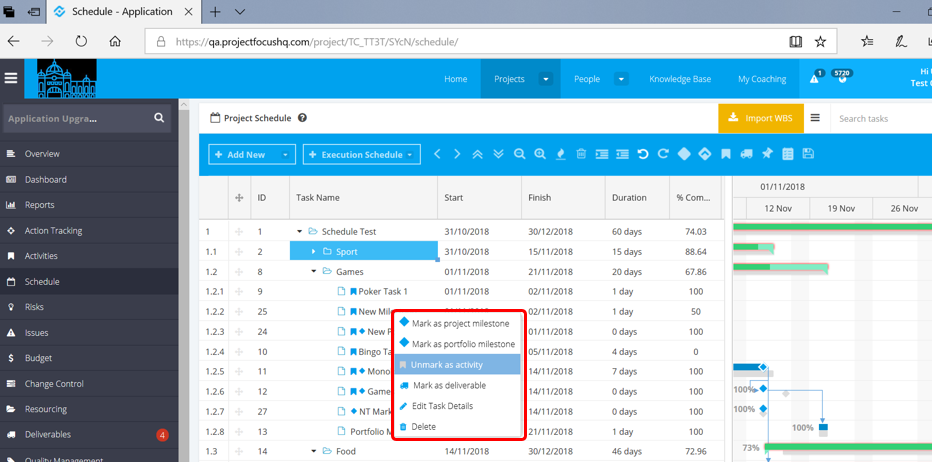Viewport: 932px width, 462px height.
Task: Add page to favorites star
Action: tap(820, 41)
